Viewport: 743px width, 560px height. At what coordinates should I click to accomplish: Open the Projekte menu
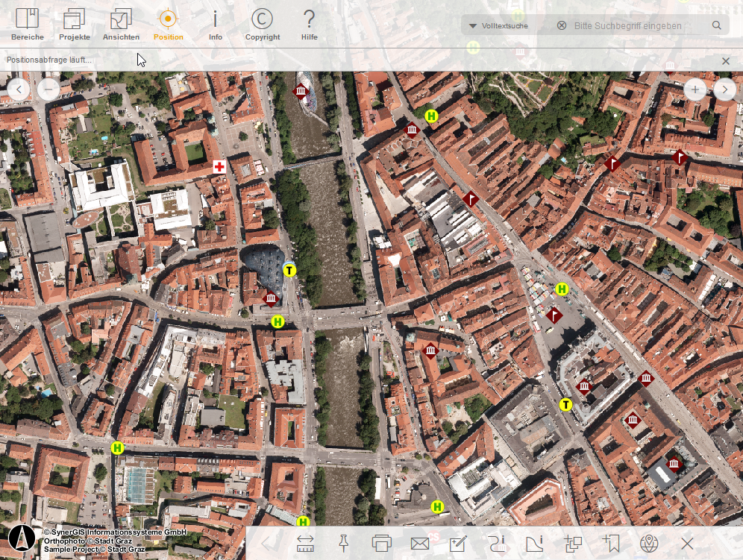(74, 22)
